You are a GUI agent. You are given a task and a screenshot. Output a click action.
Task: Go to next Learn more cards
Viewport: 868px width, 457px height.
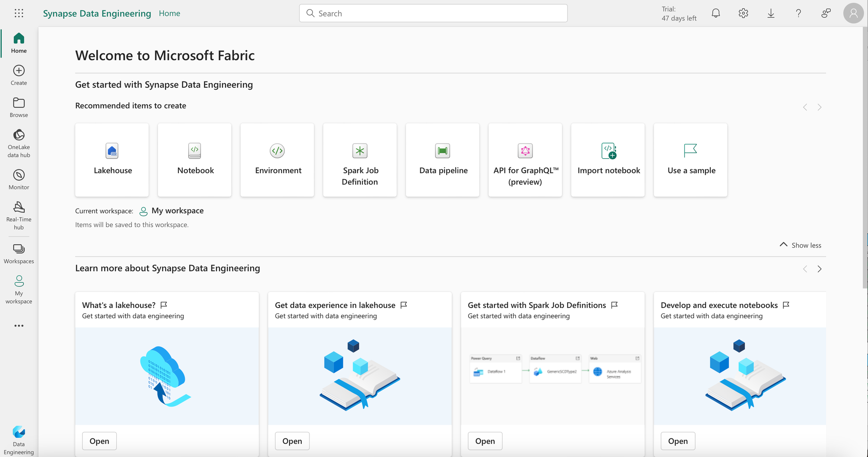pos(819,269)
